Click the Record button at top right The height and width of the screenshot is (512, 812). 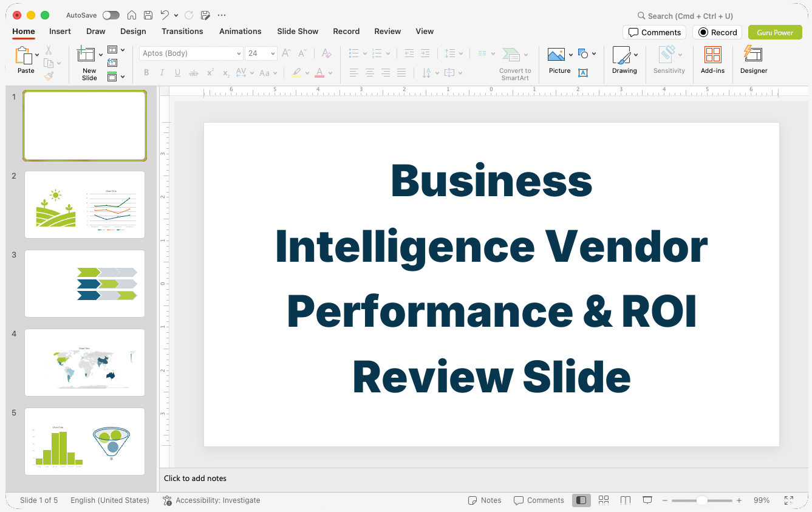point(717,33)
